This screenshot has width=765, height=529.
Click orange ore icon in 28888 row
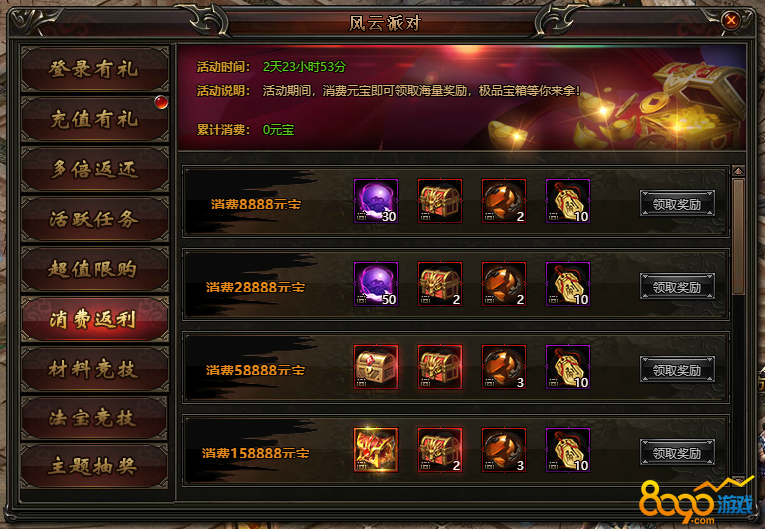[x=504, y=284]
